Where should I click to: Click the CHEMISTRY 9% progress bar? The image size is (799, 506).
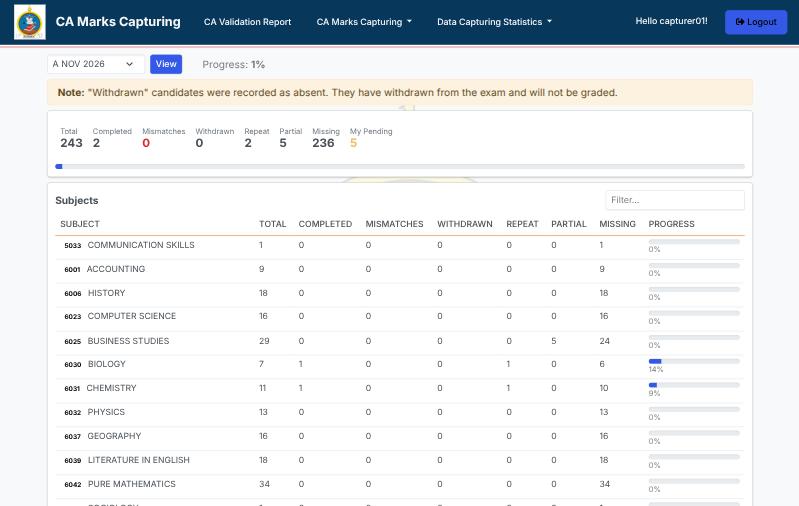coord(694,385)
